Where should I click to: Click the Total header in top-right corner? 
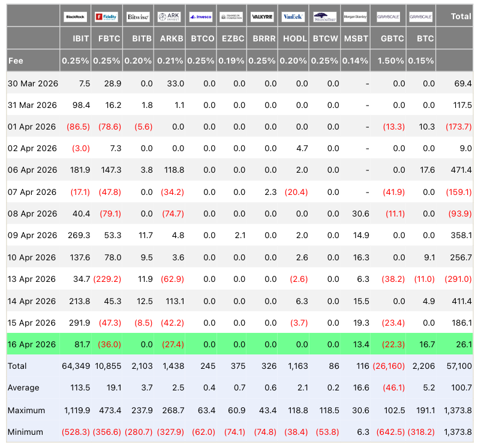[x=460, y=17]
